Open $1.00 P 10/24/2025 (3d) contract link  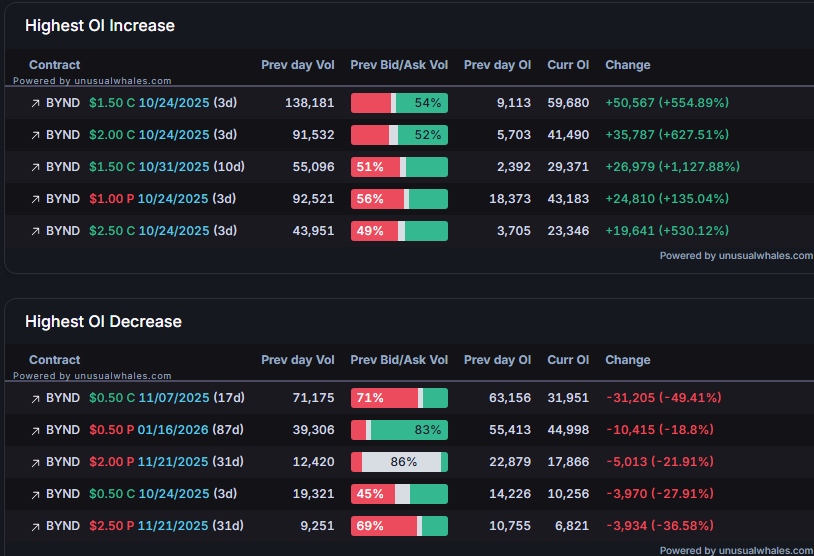[162, 199]
